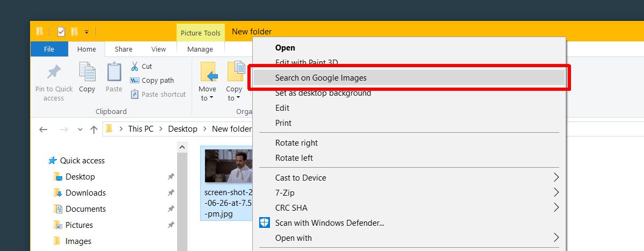Choose Print in the context menu
Image resolution: width=644 pixels, height=251 pixels.
[x=409, y=123]
